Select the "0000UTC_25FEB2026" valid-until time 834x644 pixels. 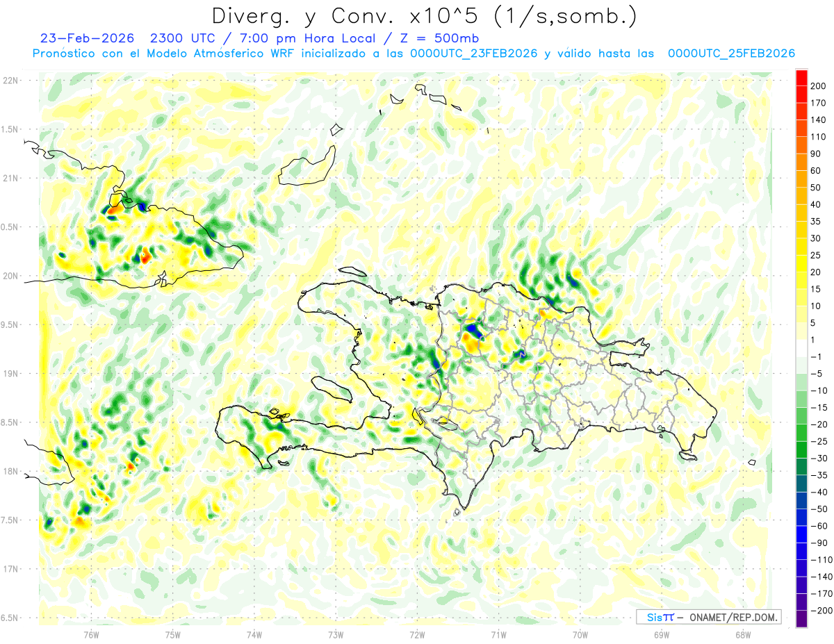731,53
